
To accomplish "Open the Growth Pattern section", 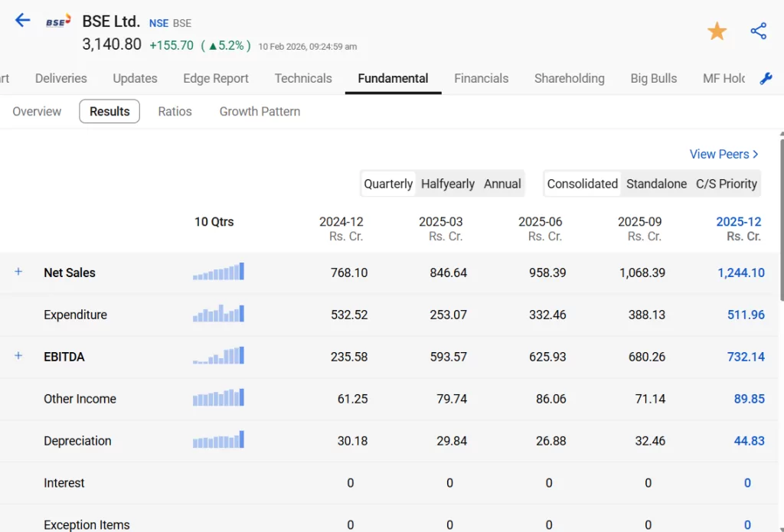I will (260, 111).
